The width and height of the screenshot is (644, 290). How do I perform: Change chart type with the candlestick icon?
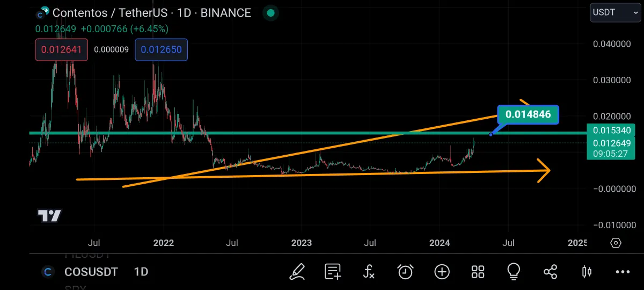pos(587,272)
